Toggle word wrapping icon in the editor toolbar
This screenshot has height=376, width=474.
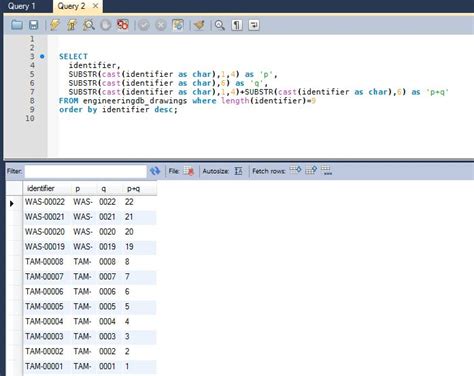pos(254,25)
